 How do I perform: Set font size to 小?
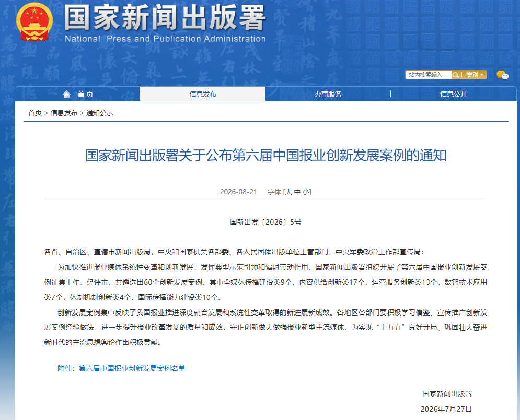pyautogui.click(x=306, y=192)
